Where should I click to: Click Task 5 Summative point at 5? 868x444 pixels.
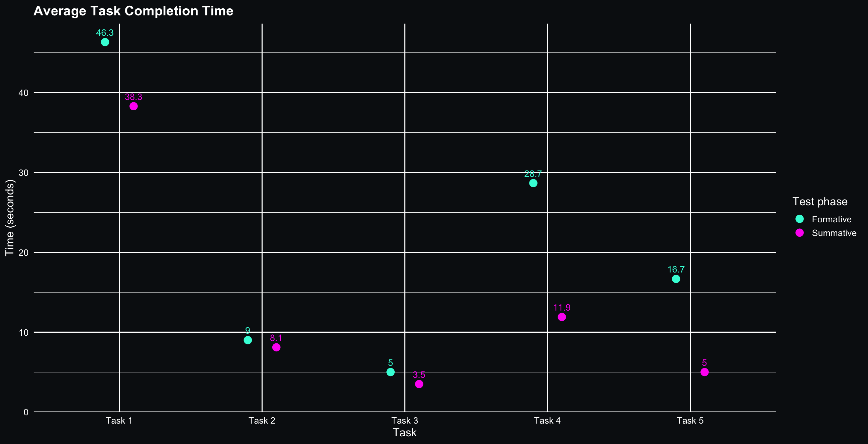[x=704, y=372]
